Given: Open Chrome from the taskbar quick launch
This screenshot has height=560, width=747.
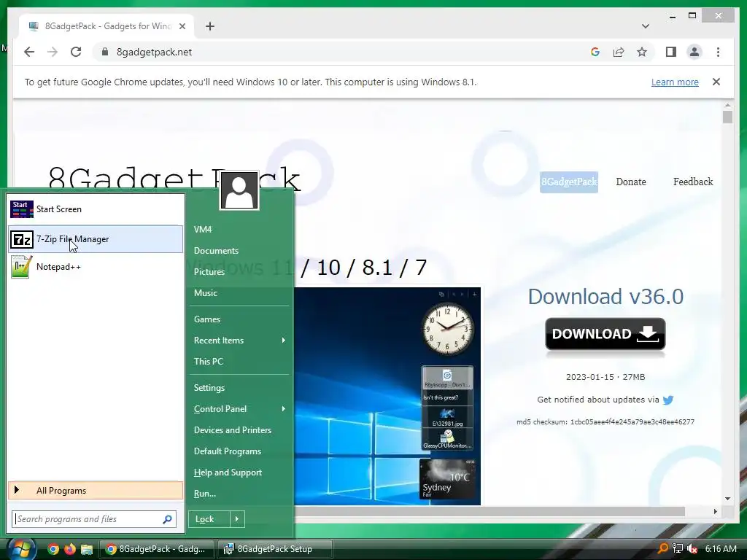Looking at the screenshot, I should (53, 549).
